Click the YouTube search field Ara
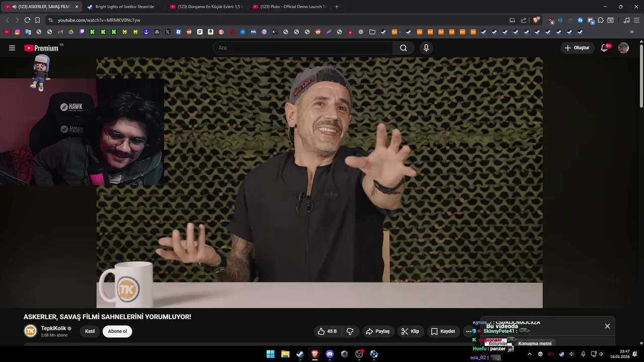The width and height of the screenshot is (644, 362). [x=303, y=48]
